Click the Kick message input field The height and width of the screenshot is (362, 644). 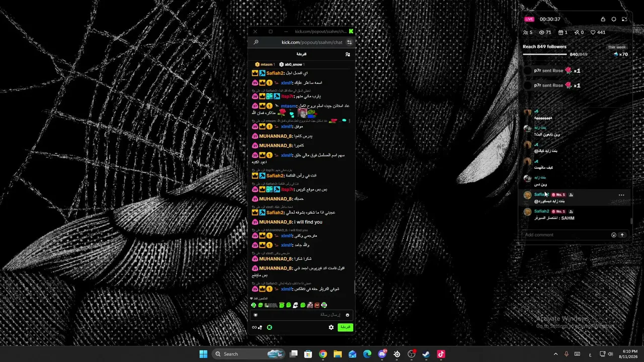301,315
